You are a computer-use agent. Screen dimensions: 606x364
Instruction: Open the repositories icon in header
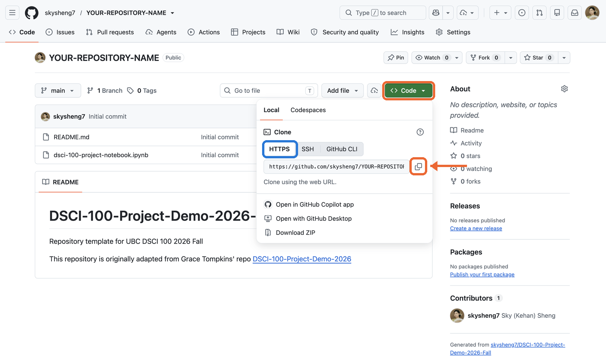[557, 13]
